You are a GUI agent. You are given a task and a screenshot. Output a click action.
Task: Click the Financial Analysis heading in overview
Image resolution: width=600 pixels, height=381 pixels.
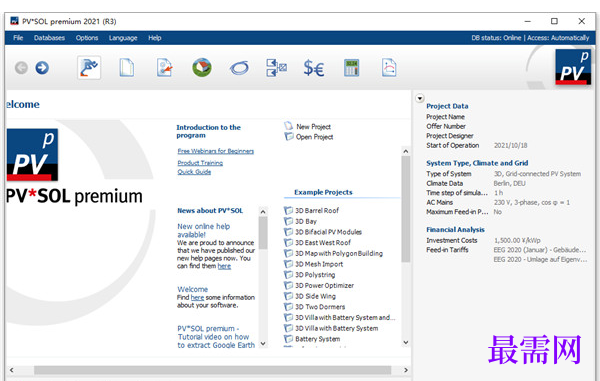455,230
